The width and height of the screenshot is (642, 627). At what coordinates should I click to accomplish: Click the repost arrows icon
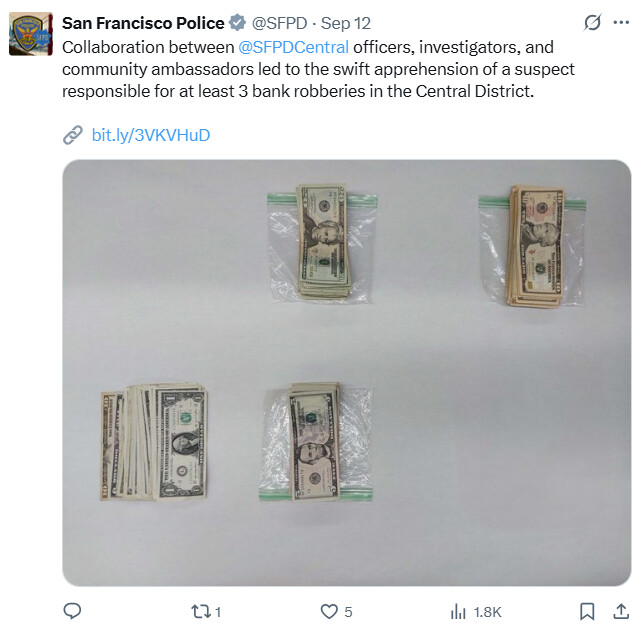click(201, 611)
